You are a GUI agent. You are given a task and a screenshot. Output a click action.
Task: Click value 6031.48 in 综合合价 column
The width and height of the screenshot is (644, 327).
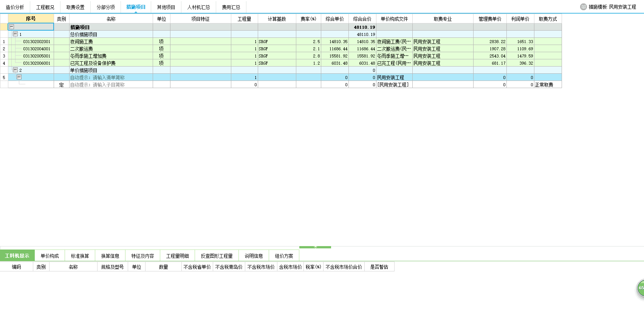click(362, 63)
